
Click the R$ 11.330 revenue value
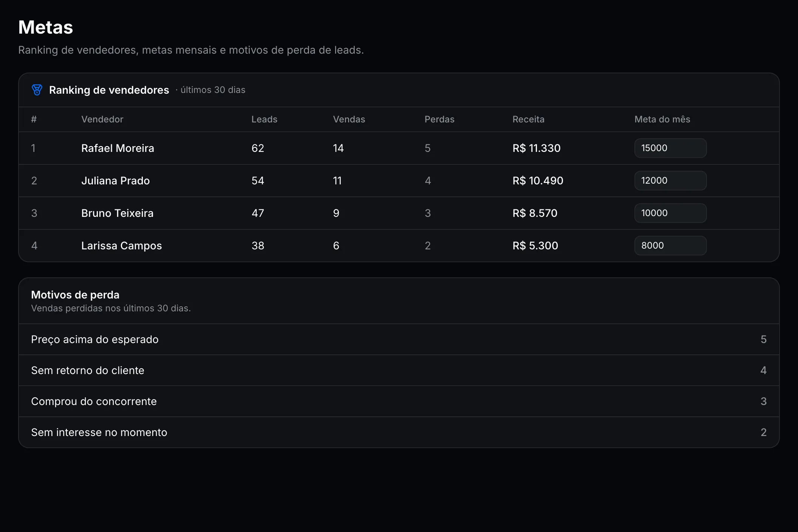point(536,148)
